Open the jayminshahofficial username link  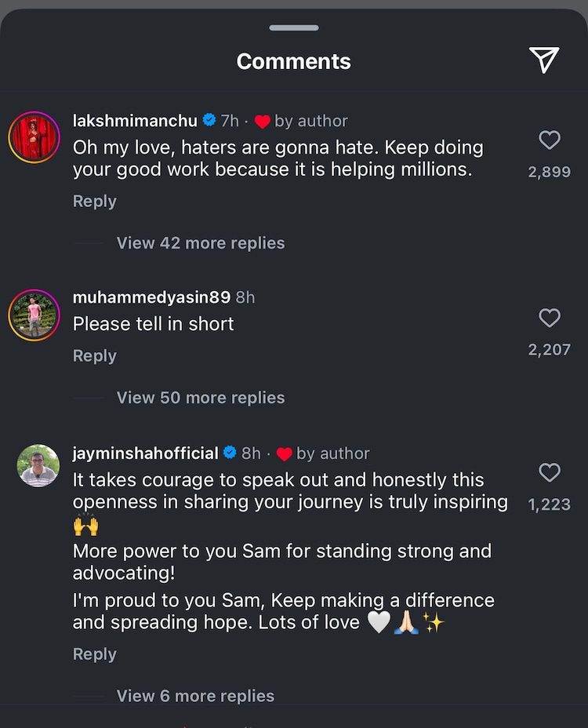coord(145,453)
